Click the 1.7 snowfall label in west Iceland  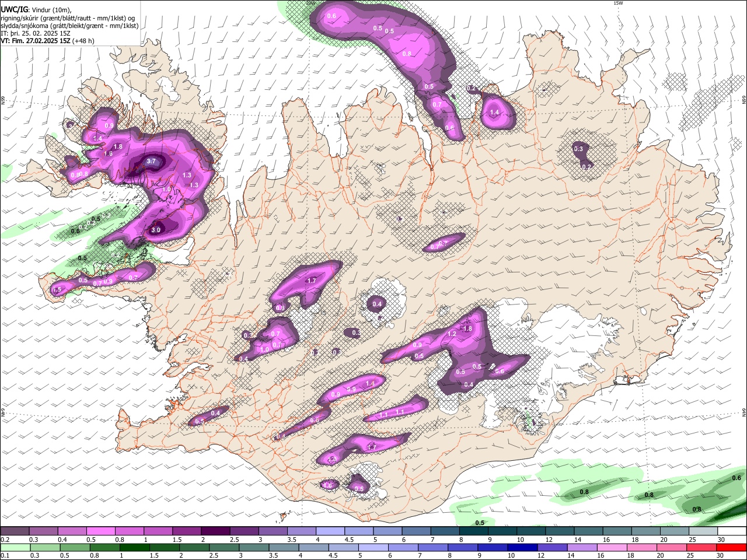(x=312, y=281)
